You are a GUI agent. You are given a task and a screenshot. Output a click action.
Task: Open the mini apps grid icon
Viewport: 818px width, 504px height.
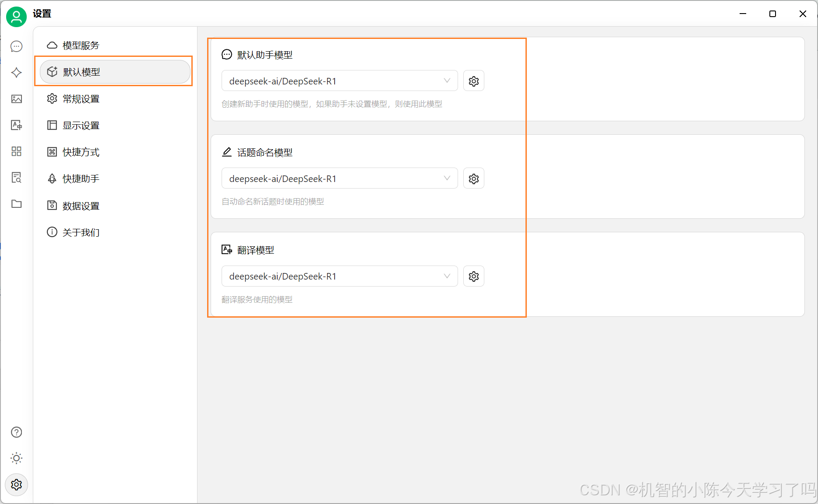point(16,151)
